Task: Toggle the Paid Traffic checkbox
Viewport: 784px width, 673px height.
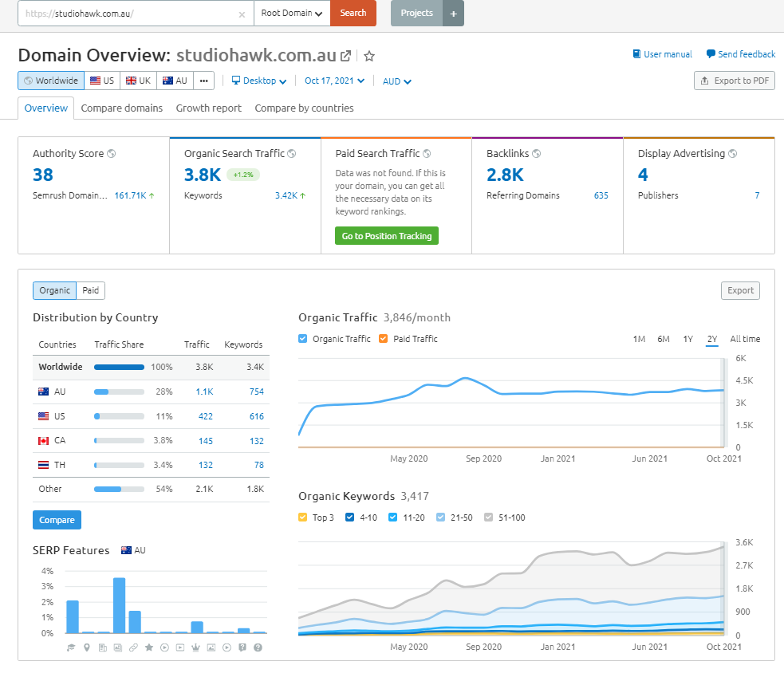Action: [384, 339]
